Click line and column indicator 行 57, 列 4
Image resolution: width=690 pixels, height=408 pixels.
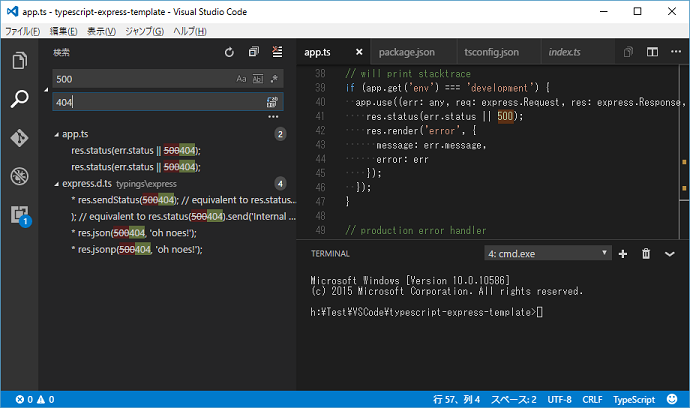456,400
